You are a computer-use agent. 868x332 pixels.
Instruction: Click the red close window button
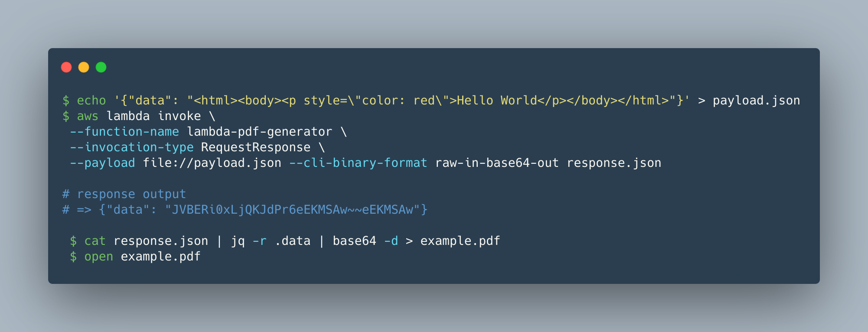(66, 67)
